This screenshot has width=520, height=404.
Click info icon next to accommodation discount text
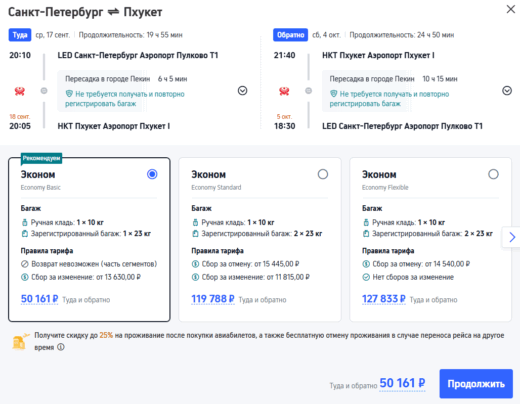coord(61,347)
